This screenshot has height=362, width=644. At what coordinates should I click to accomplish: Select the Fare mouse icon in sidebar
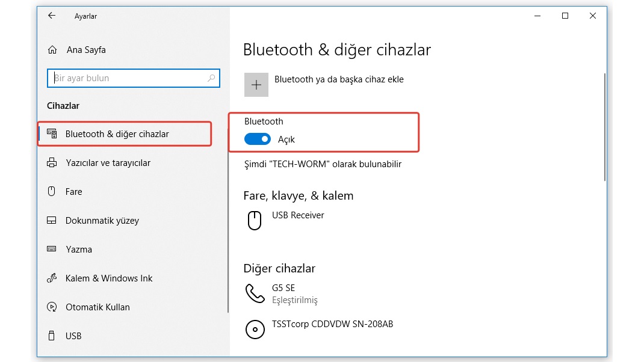(x=52, y=191)
